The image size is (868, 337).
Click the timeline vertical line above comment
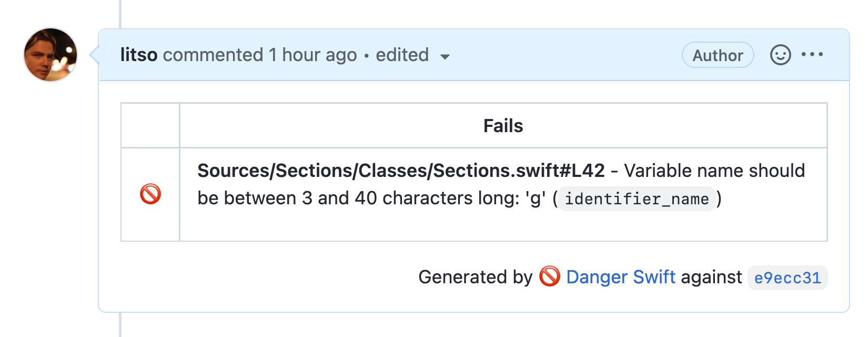(120, 14)
